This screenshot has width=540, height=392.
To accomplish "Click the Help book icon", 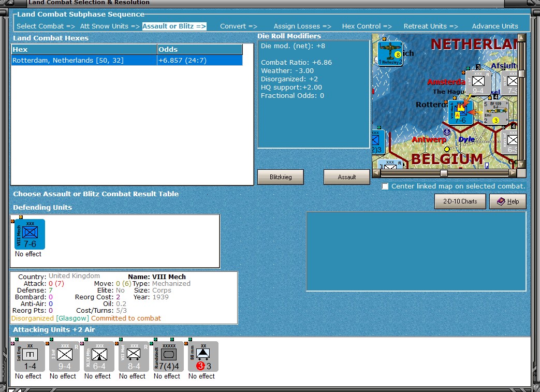I will 501,201.
